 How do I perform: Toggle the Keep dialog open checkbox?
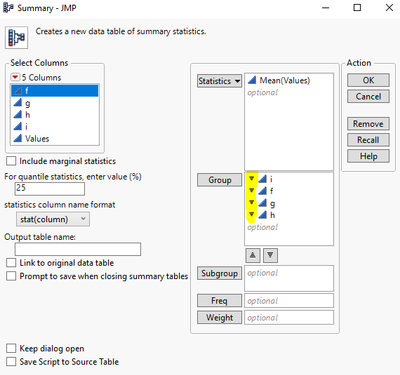(x=11, y=348)
